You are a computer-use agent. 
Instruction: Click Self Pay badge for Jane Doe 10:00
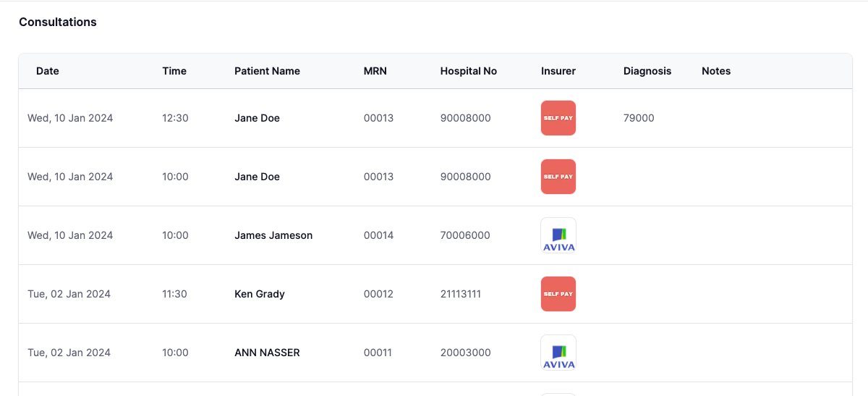558,177
